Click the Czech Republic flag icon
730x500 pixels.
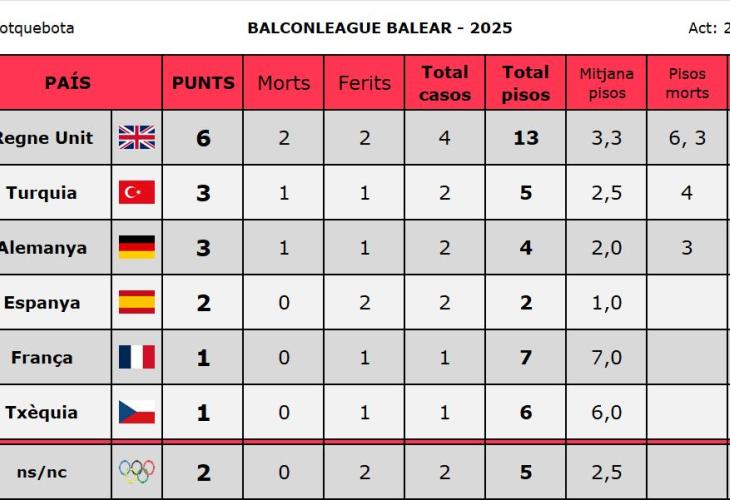pos(136,412)
